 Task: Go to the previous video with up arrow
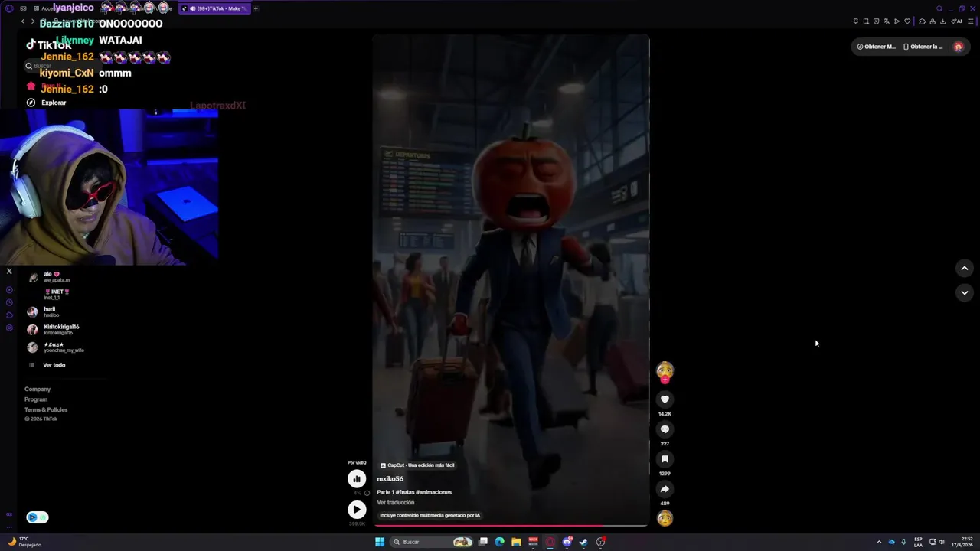[964, 268]
